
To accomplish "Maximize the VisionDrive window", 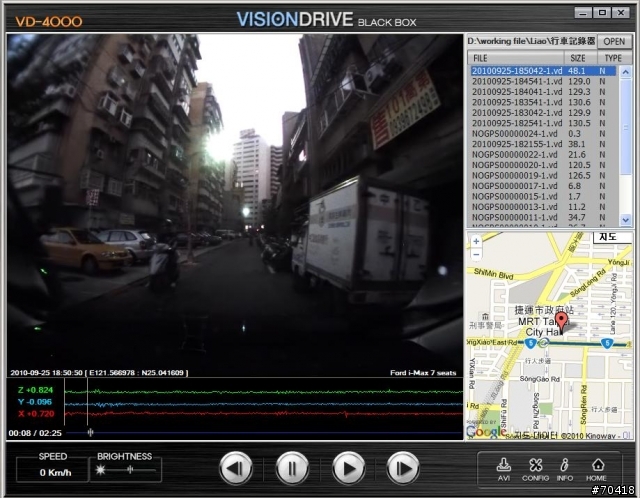I will tap(602, 13).
